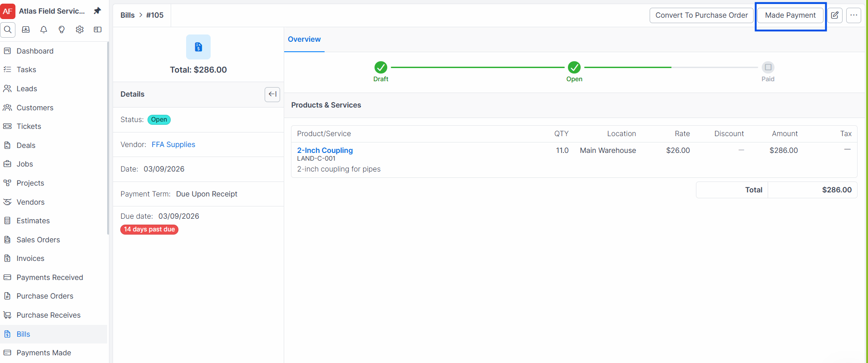Select Bills in the sidebar

(54, 334)
